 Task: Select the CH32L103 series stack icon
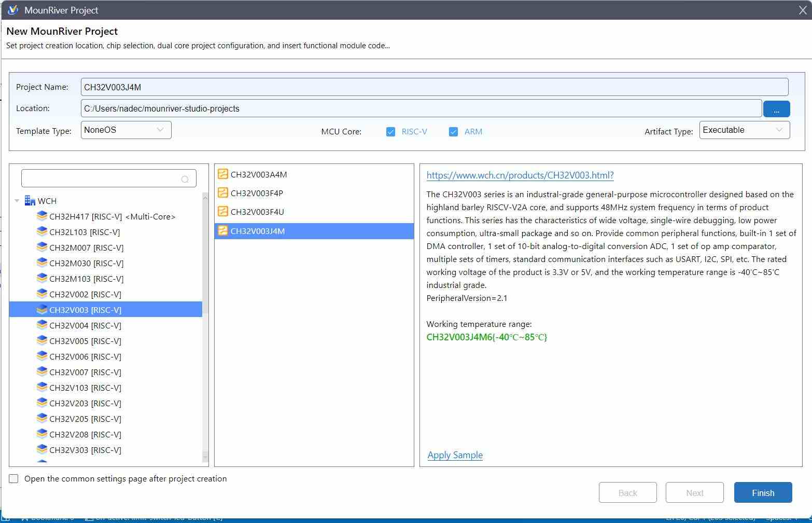(42, 232)
